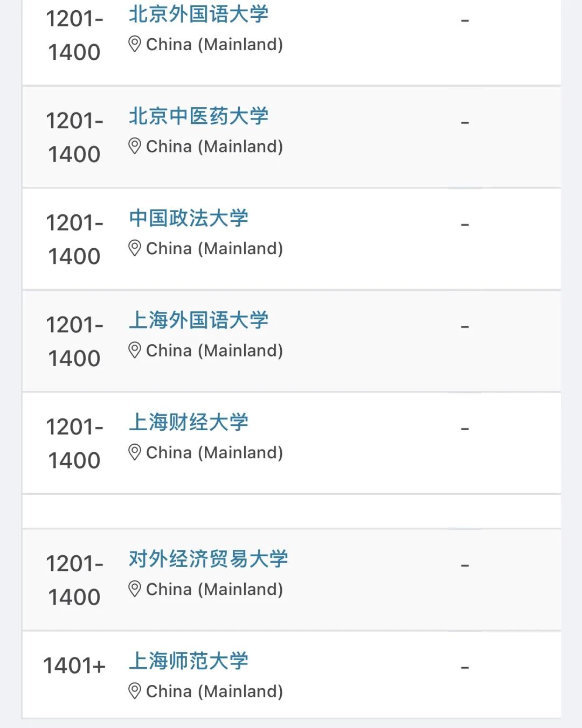Click China (Mainland) text under 上海师范大学
The image size is (582, 728).
click(x=214, y=691)
